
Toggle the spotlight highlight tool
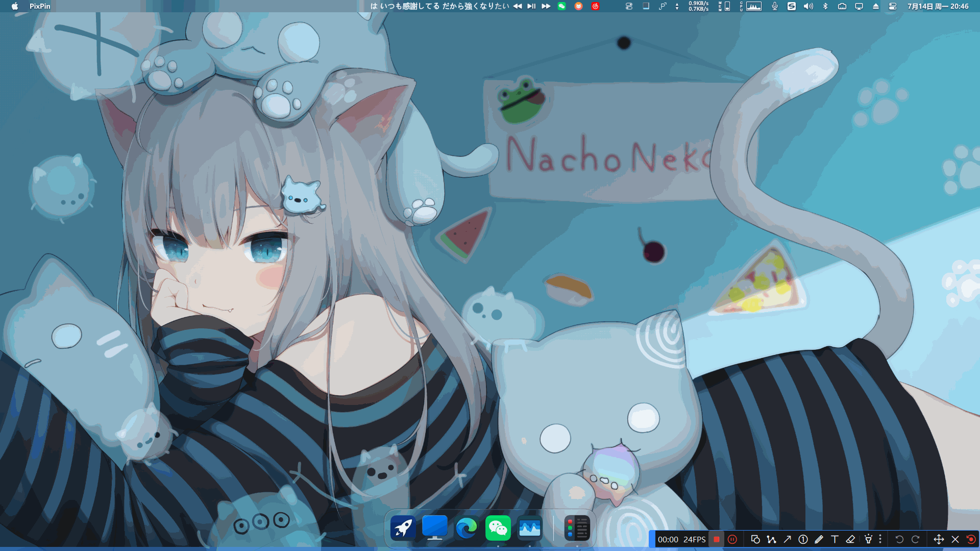868,539
